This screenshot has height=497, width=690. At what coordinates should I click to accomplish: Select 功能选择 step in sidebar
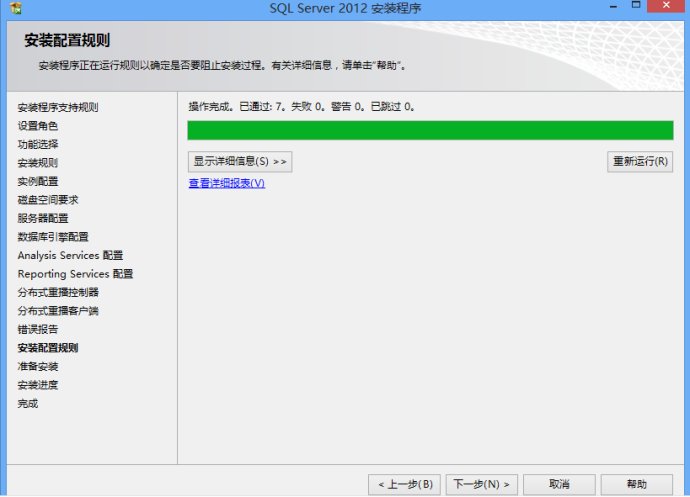[x=38, y=144]
